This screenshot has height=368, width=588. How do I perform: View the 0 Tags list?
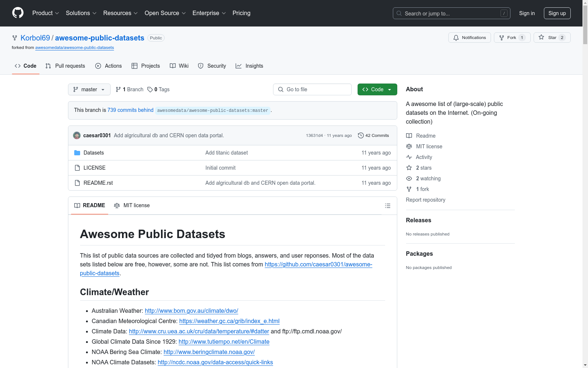158,89
